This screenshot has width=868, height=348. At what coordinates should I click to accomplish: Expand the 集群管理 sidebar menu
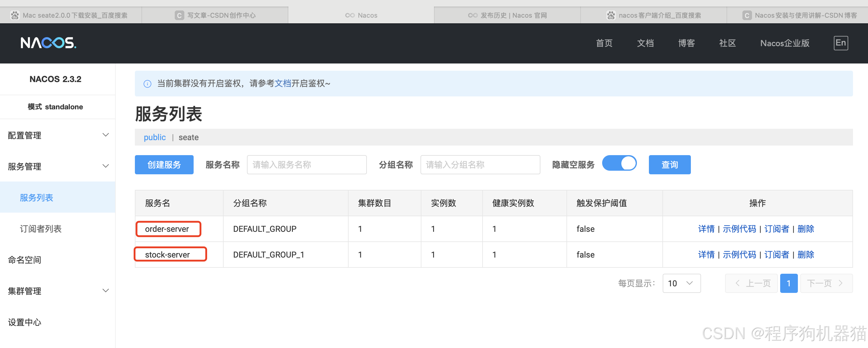coord(106,290)
